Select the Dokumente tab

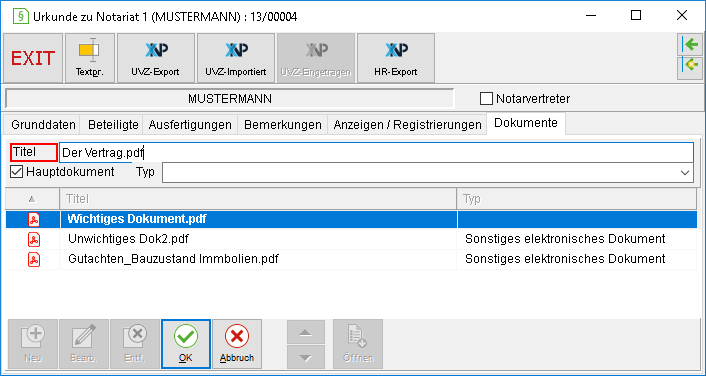coord(526,123)
